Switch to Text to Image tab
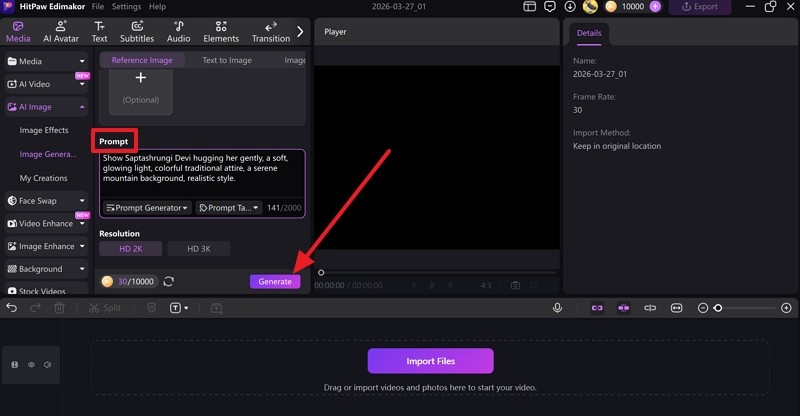Image resolution: width=800 pixels, height=416 pixels. (x=227, y=60)
